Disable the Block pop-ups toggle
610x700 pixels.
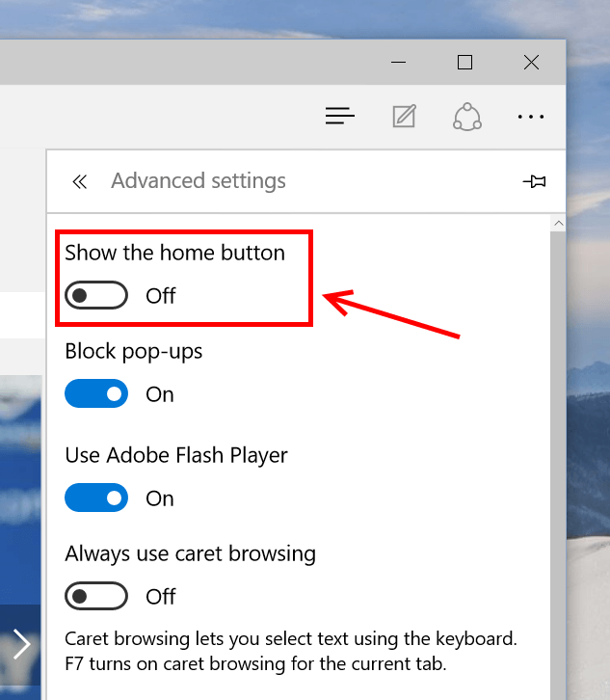point(96,393)
